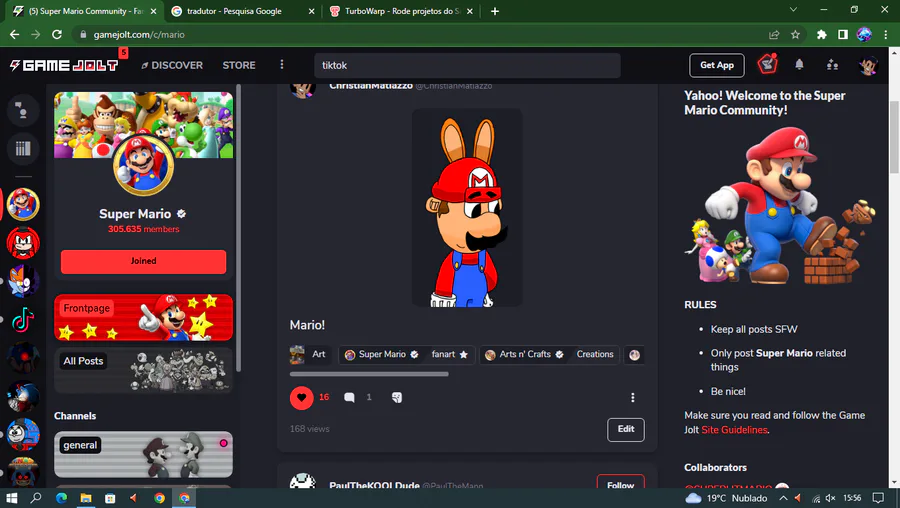
Task: Click the Get App button
Action: pyautogui.click(x=716, y=65)
